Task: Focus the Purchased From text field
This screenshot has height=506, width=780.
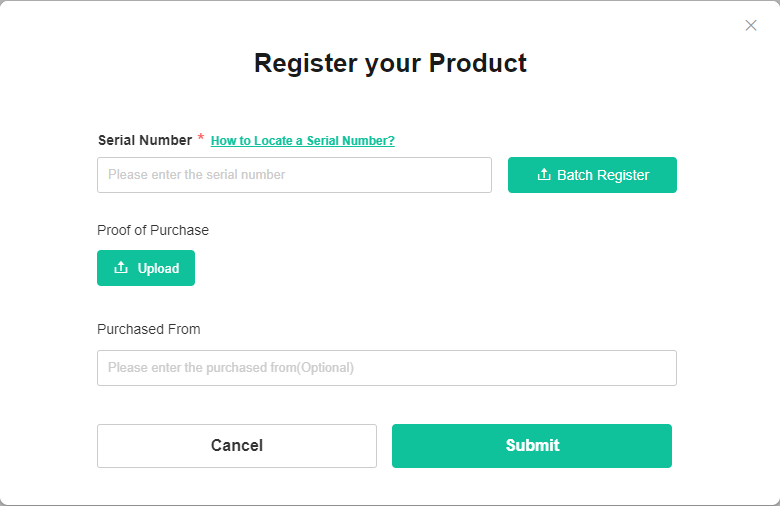Action: (386, 368)
